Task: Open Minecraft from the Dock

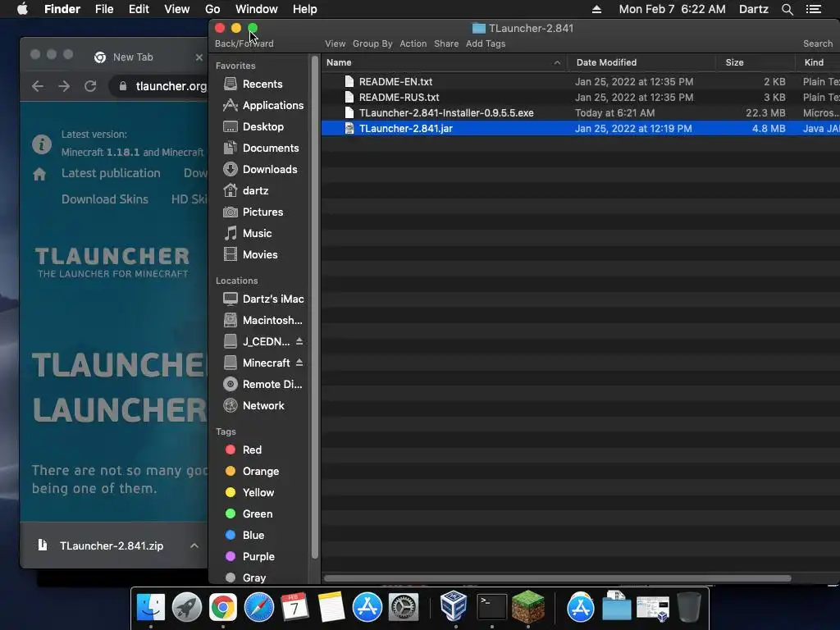Action: (527, 606)
